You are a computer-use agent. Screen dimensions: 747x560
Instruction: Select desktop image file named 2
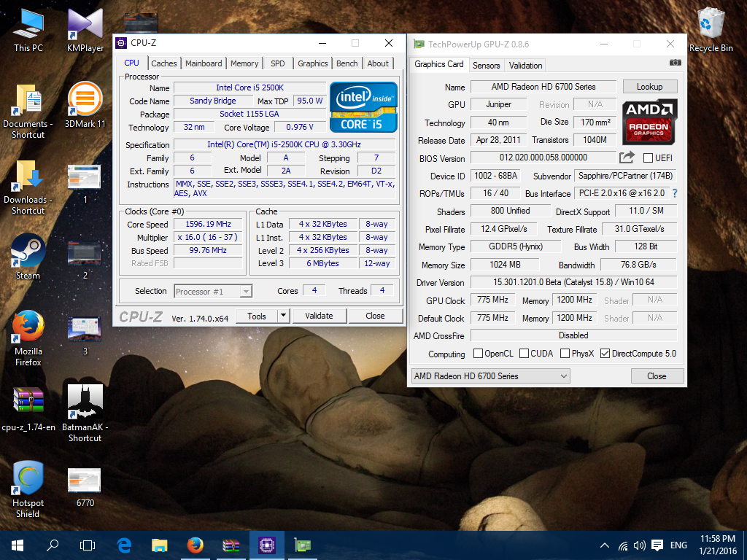(85, 260)
